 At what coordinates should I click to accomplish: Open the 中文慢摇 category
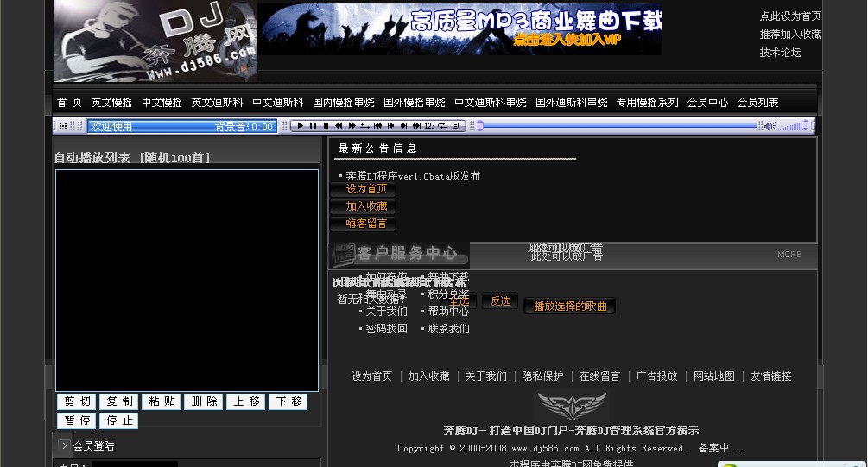(162, 103)
